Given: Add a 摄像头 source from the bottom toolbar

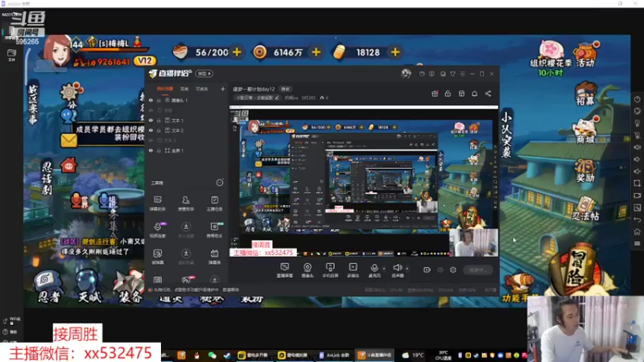Looking at the screenshot, I should click(x=308, y=270).
